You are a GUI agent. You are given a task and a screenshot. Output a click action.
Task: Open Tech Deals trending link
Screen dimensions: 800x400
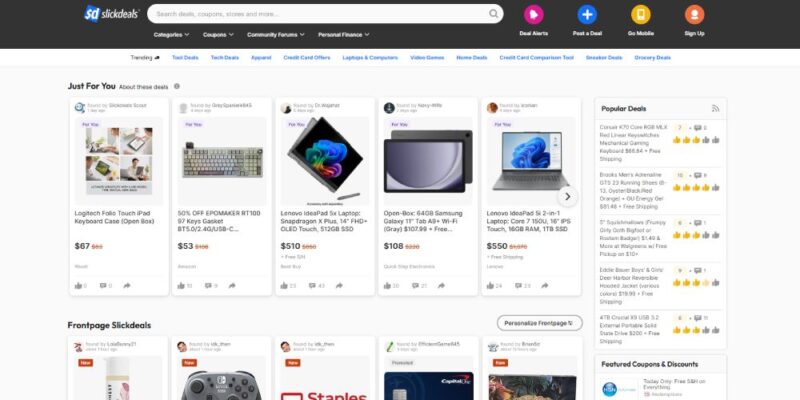click(x=225, y=58)
